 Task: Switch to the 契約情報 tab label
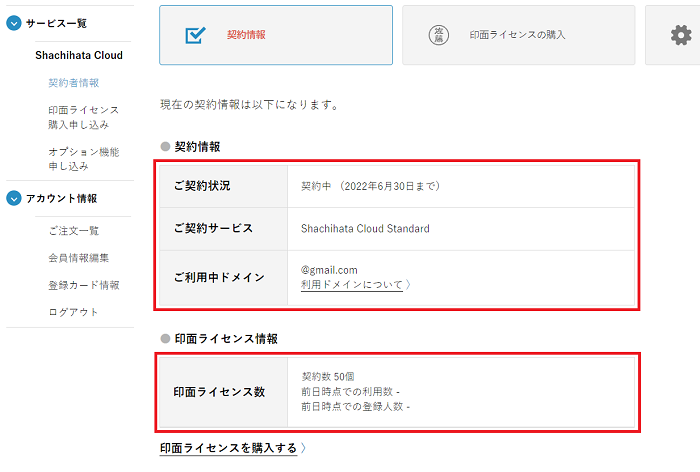click(x=246, y=35)
